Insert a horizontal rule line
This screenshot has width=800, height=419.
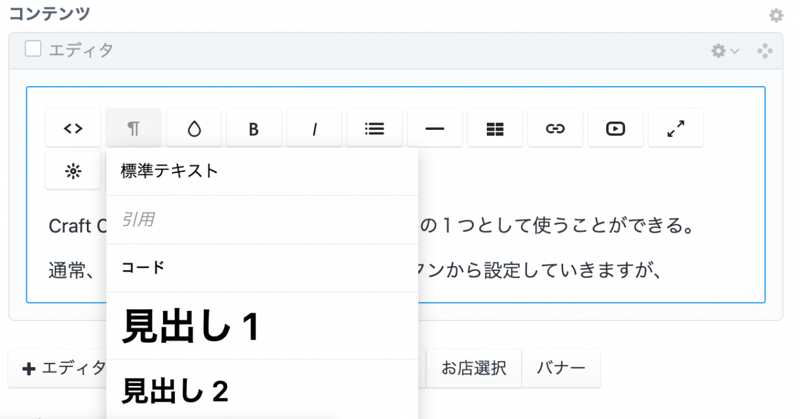435,128
